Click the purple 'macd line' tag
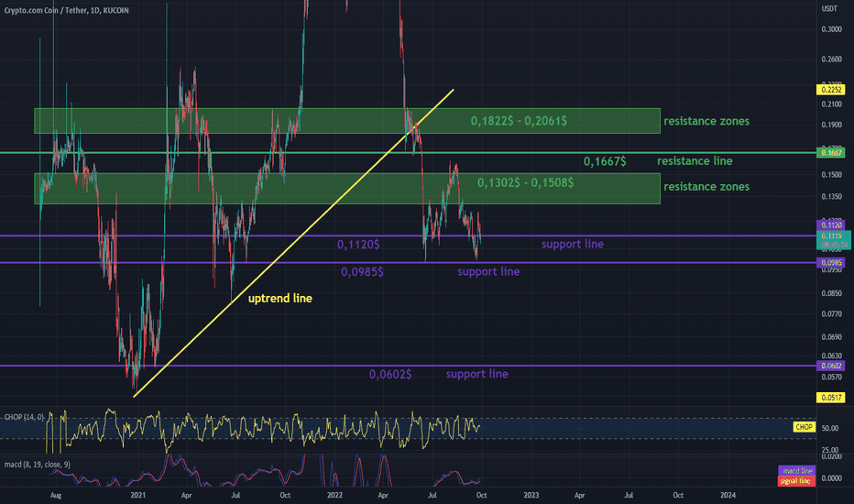Viewport: 854px width, 504px height. [797, 471]
